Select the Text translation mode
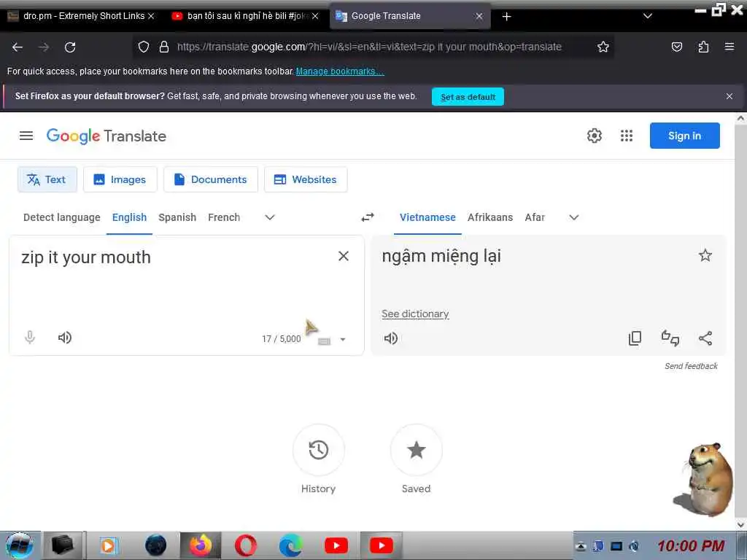The image size is (747, 560). coord(47,179)
